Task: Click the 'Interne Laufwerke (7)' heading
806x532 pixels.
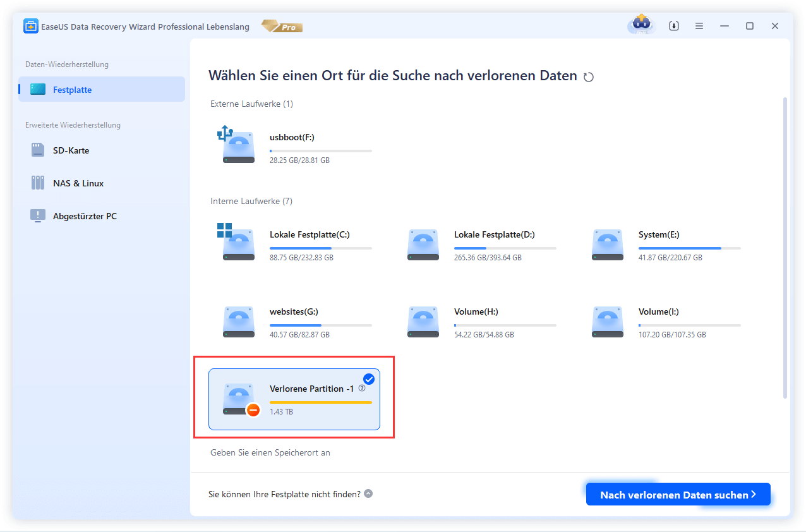Action: point(251,201)
